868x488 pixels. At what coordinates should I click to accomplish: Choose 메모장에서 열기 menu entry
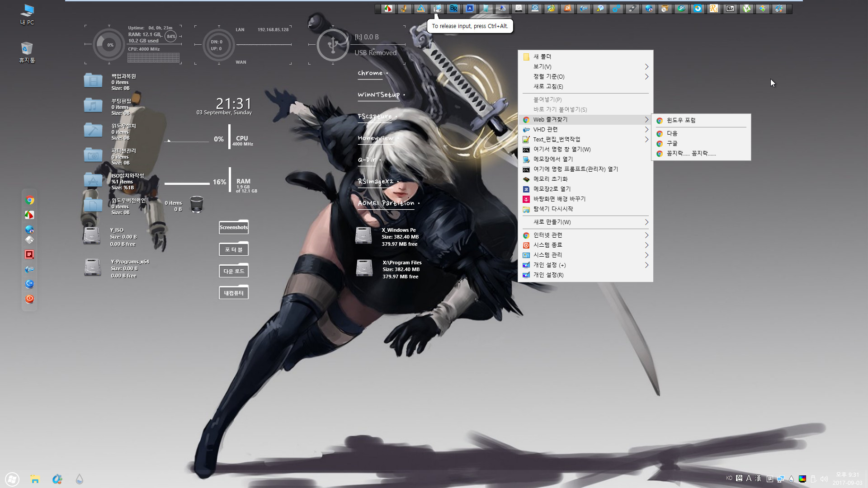[x=585, y=160]
